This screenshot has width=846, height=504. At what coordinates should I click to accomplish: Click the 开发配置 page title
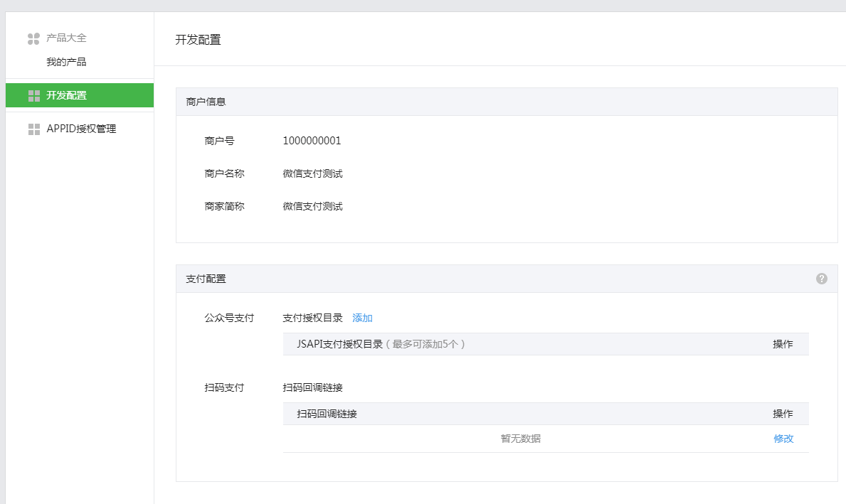click(x=198, y=40)
